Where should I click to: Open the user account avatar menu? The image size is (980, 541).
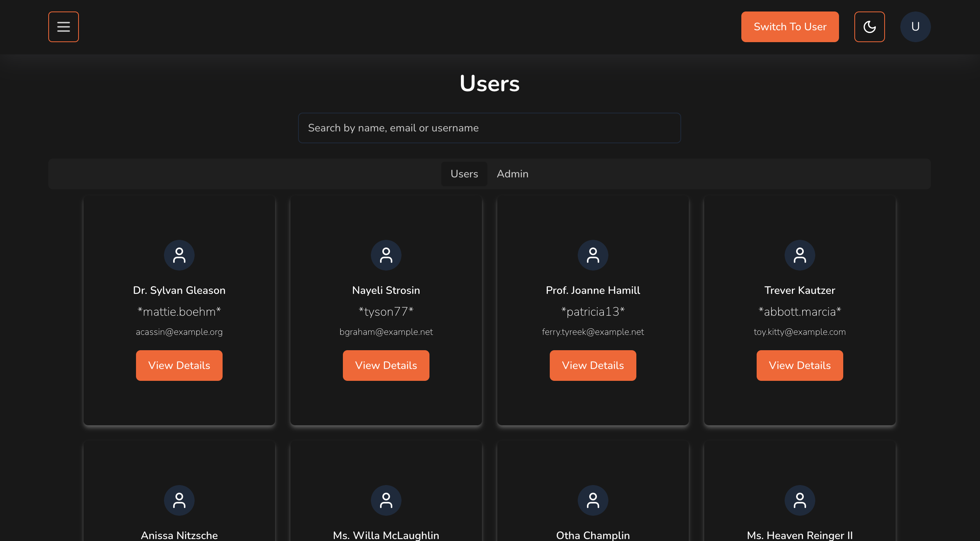[915, 26]
